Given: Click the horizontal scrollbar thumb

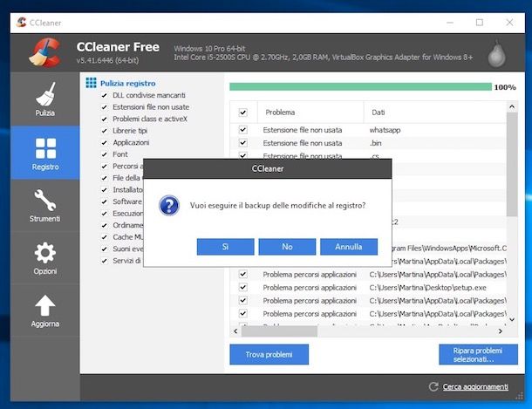Looking at the screenshot, I should [x=279, y=331].
